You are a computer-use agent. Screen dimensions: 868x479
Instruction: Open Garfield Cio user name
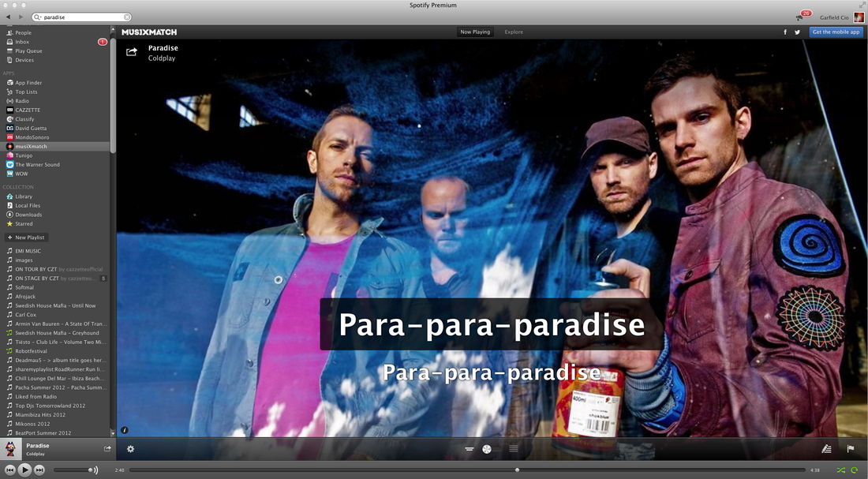[x=834, y=17]
